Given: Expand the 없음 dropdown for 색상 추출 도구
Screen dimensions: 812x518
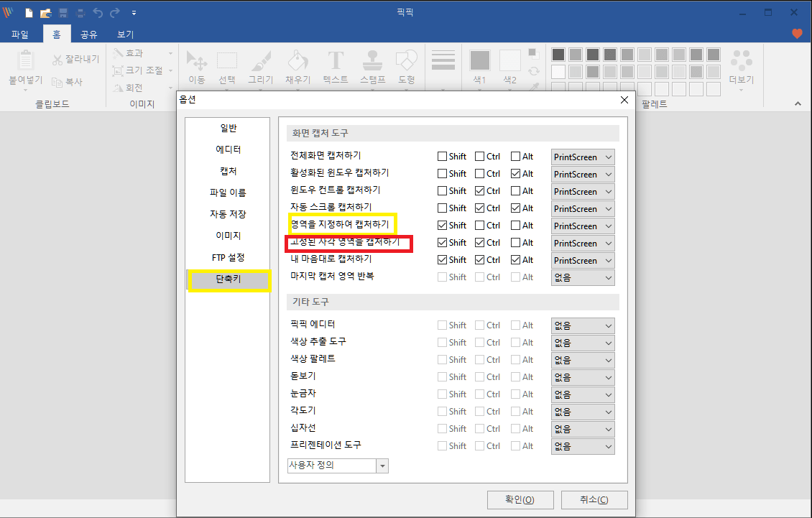Looking at the screenshot, I should pos(582,342).
